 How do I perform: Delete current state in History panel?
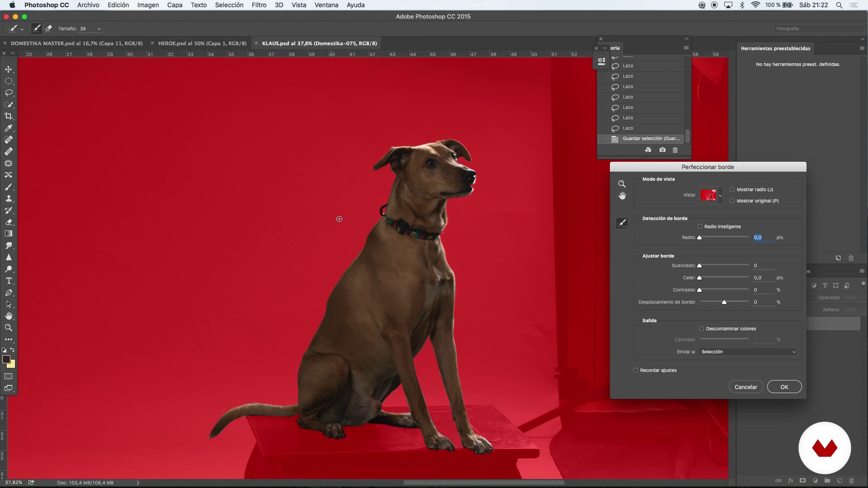[675, 150]
